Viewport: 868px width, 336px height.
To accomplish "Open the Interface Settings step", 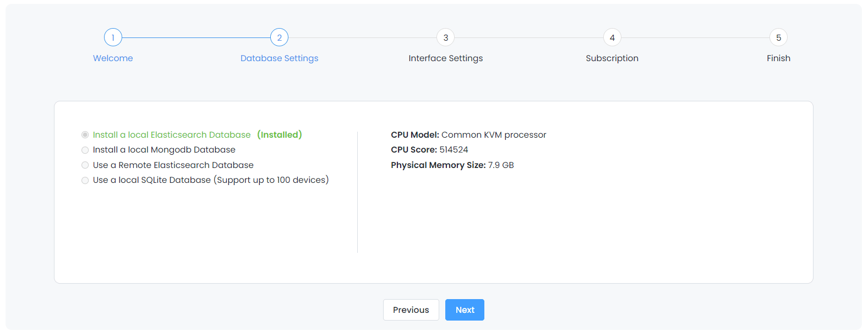I will [445, 58].
